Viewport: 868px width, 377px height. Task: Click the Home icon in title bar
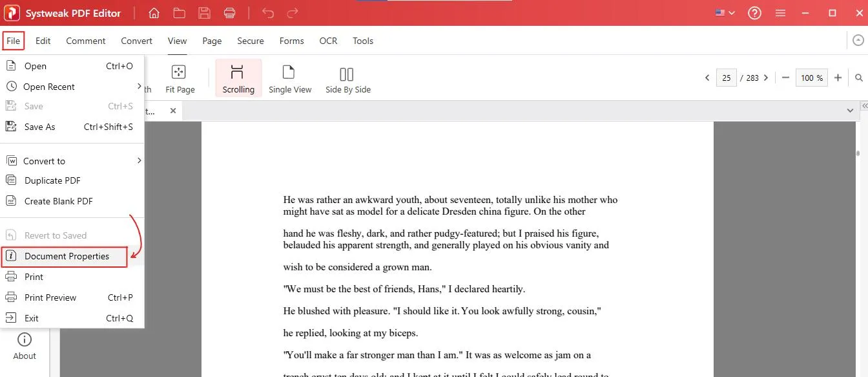click(154, 13)
